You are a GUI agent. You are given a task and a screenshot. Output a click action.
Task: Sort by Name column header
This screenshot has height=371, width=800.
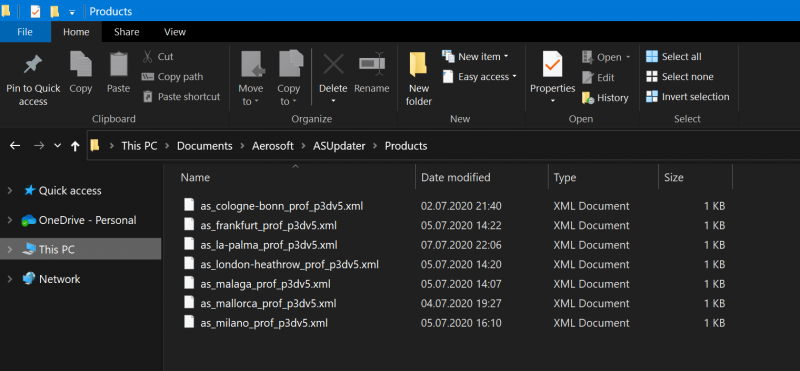click(195, 178)
